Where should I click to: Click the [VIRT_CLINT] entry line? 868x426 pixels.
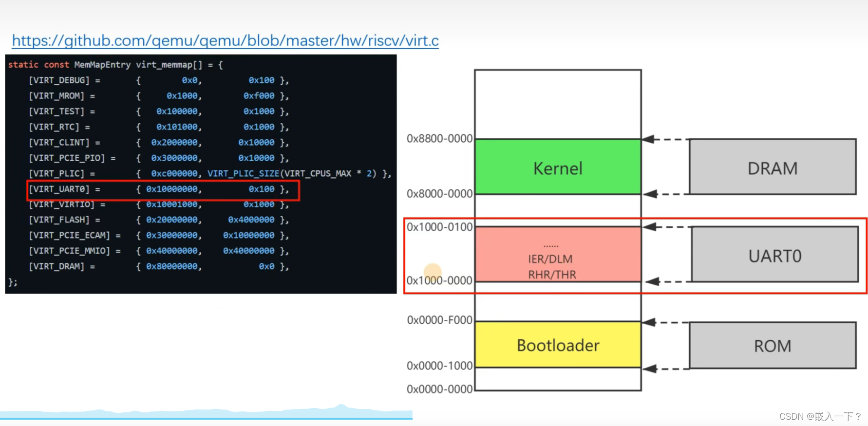[158, 143]
